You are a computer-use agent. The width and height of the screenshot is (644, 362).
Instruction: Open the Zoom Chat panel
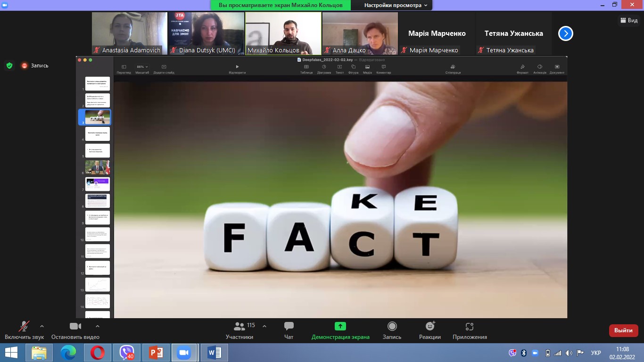click(289, 330)
